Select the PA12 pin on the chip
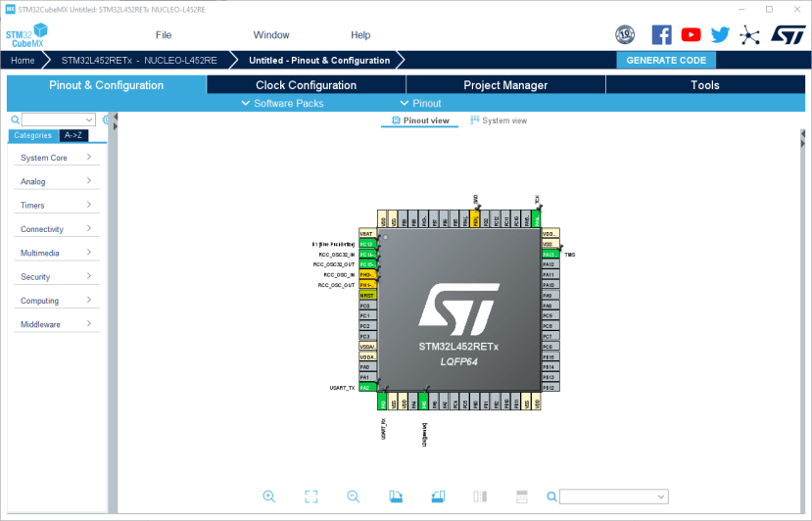The image size is (812, 521). coord(550,264)
